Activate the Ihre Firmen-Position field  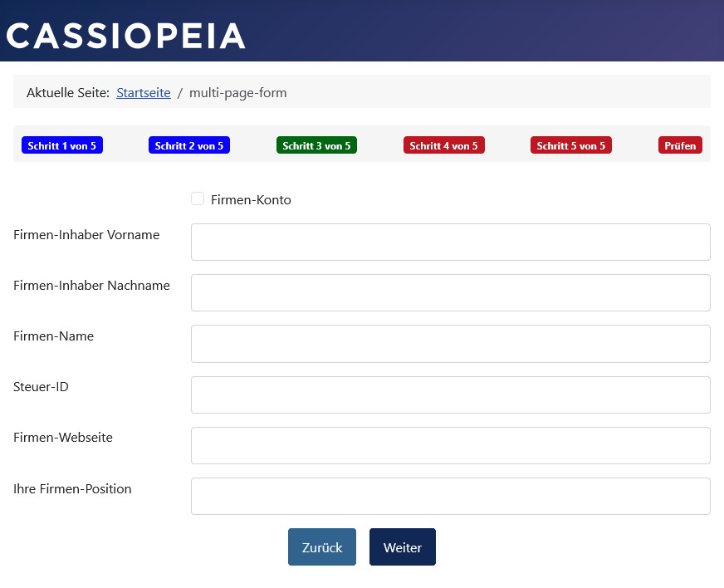tap(450, 496)
